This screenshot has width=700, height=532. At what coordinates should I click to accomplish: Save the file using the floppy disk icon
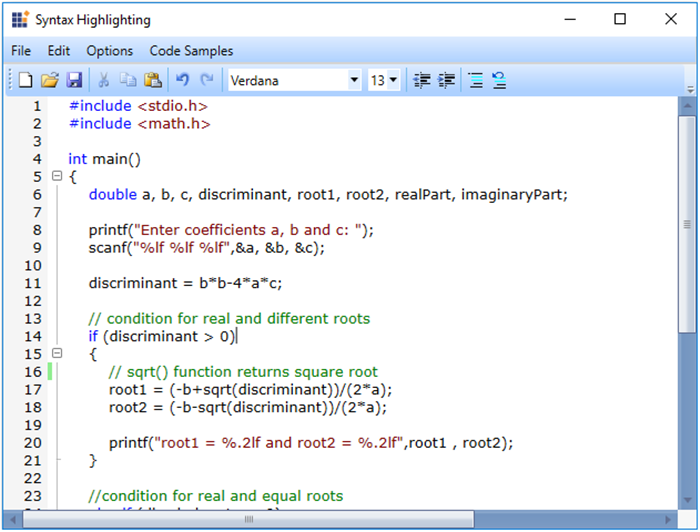coord(74,80)
